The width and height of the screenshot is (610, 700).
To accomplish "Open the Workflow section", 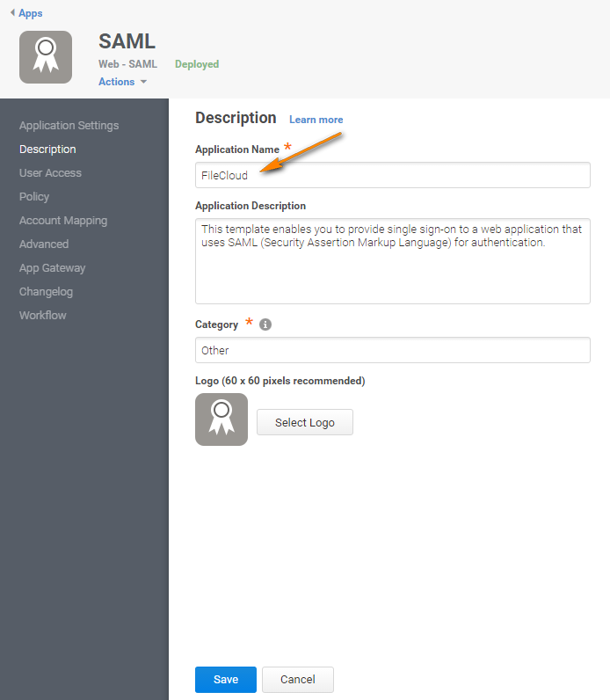I will coord(43,316).
